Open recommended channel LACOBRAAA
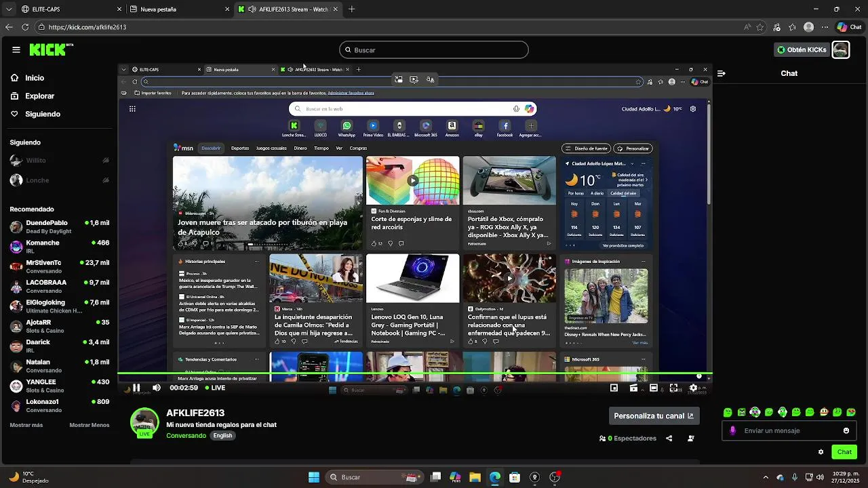Screen dimensions: 868x488 (x=60, y=286)
